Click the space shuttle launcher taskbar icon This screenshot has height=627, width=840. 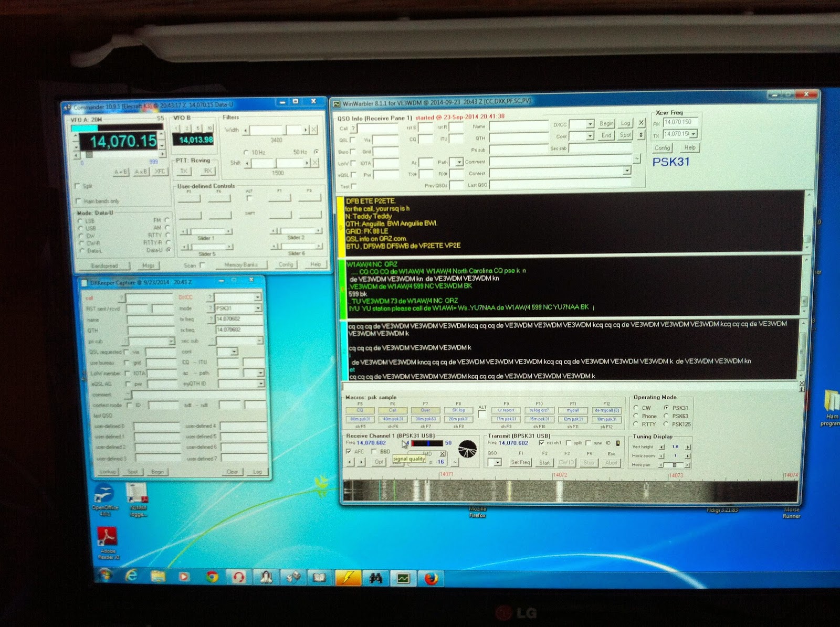(x=266, y=578)
